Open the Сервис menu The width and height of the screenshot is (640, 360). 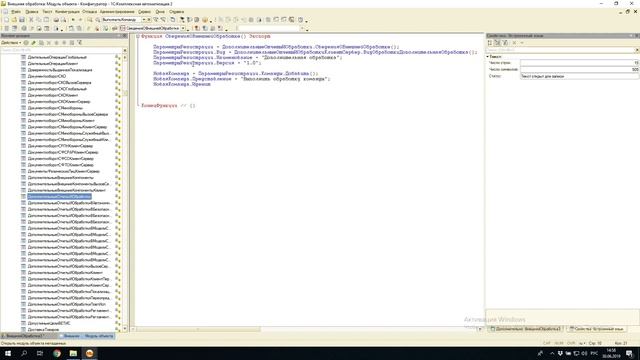point(144,12)
